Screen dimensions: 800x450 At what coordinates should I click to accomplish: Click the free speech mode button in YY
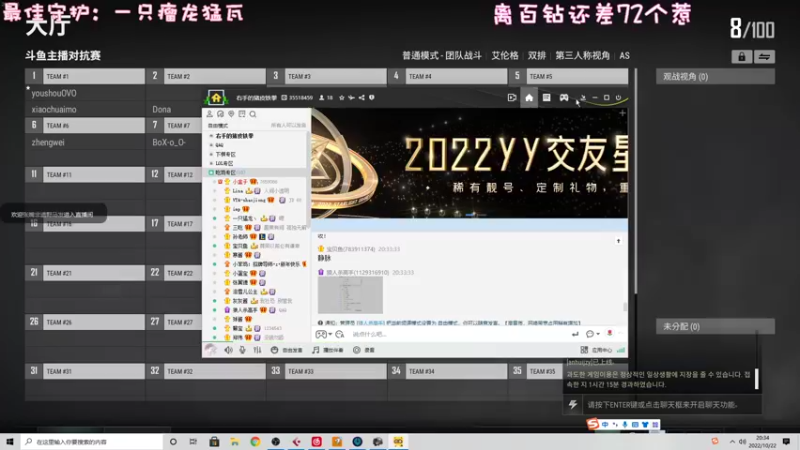point(286,350)
